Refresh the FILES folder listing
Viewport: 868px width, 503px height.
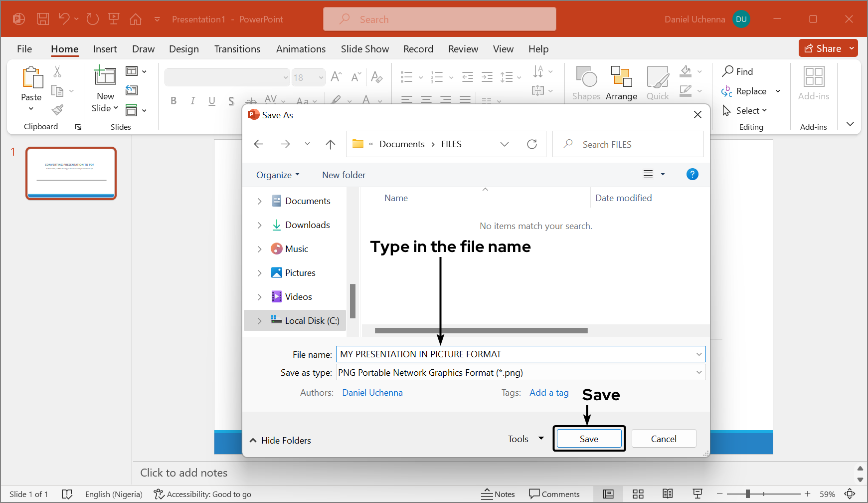(x=532, y=144)
